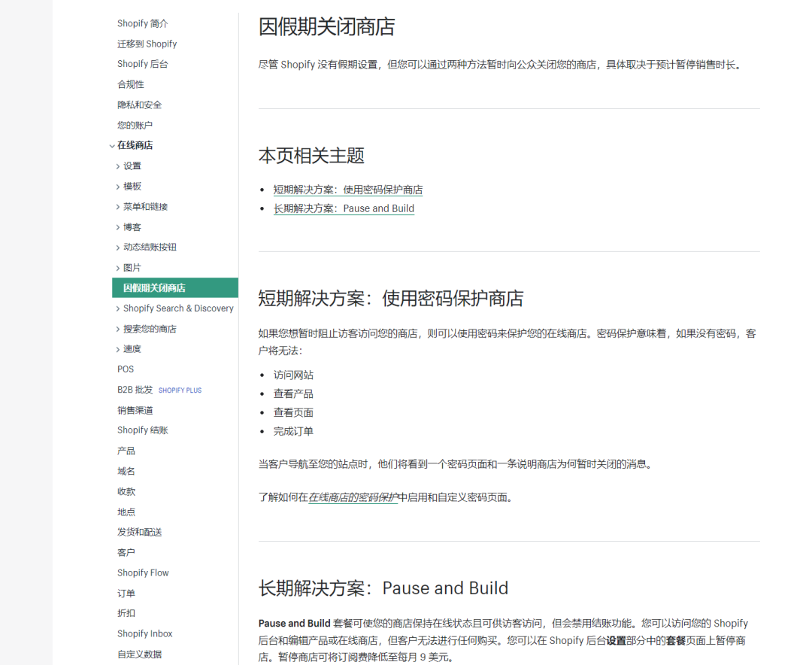Open Shopify 后台 sidebar item
The width and height of the screenshot is (812, 665).
point(142,64)
